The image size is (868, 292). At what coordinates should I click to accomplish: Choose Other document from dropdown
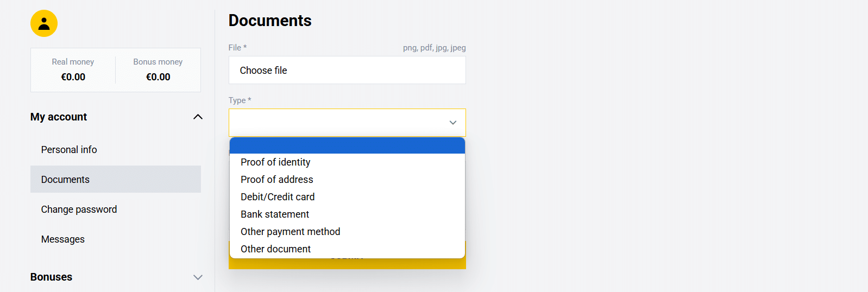click(x=275, y=249)
